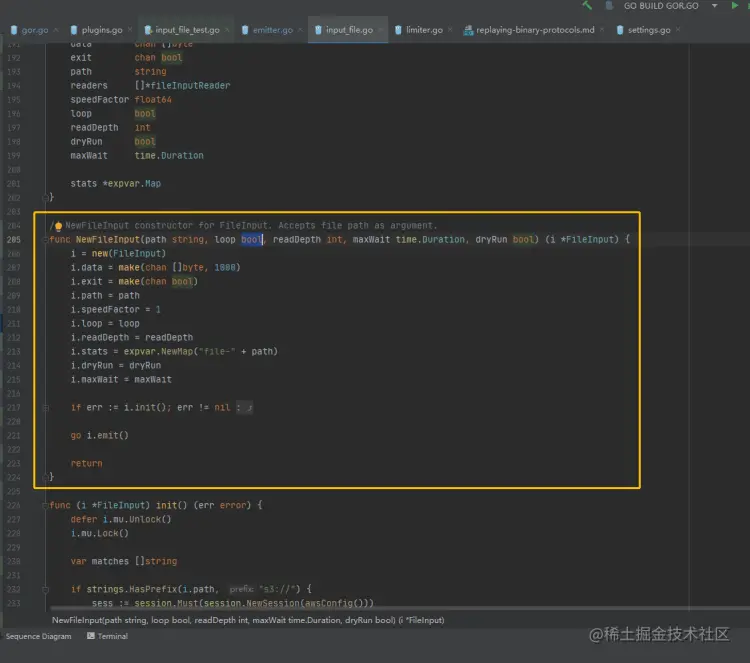Click 'i.mu.Lock()' line

[99, 533]
